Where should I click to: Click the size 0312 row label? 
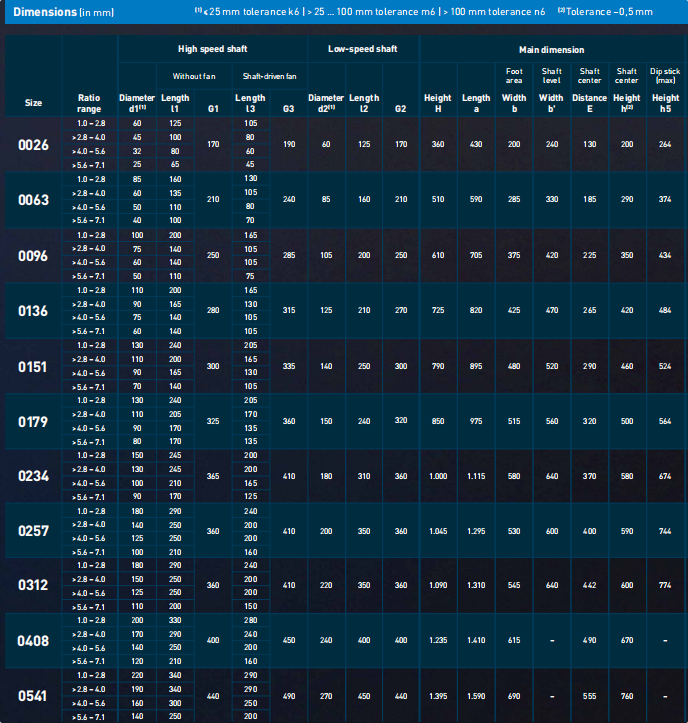pos(33,586)
